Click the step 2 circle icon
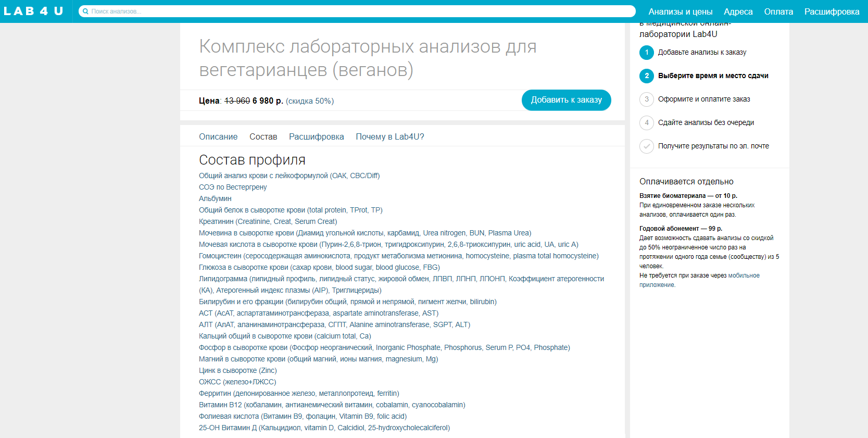The width and height of the screenshot is (868, 438). (646, 76)
